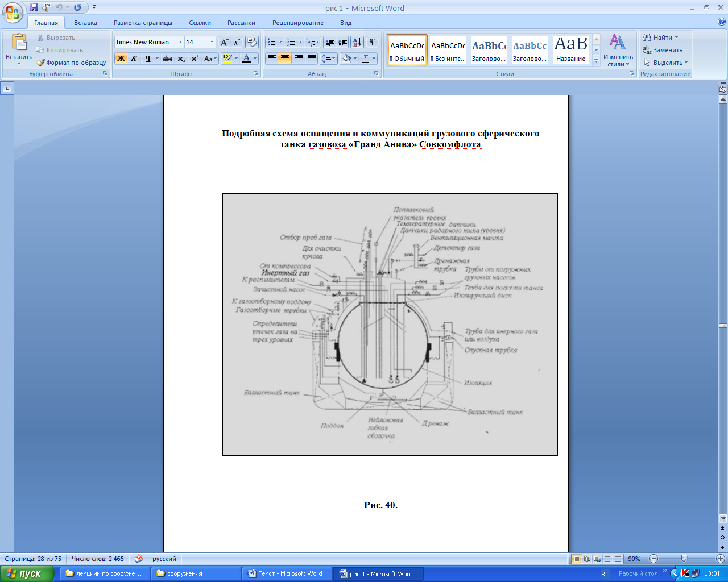Open the borders dropdown

tap(374, 59)
